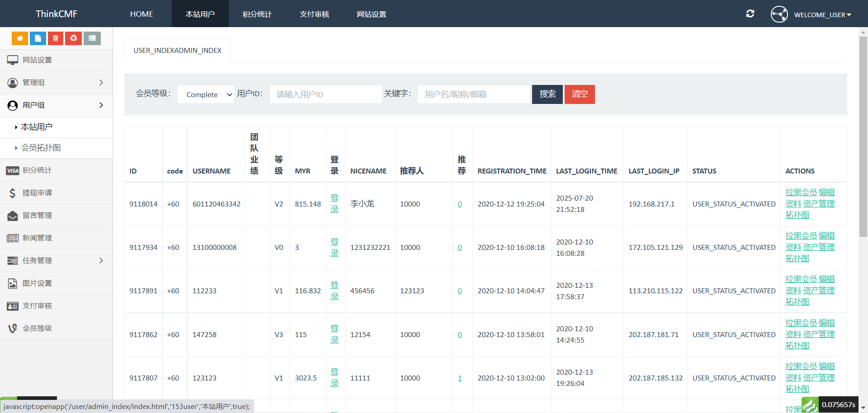Viewport: 868px width, 413px height.
Task: Click the 搜索 search button
Action: 547,94
